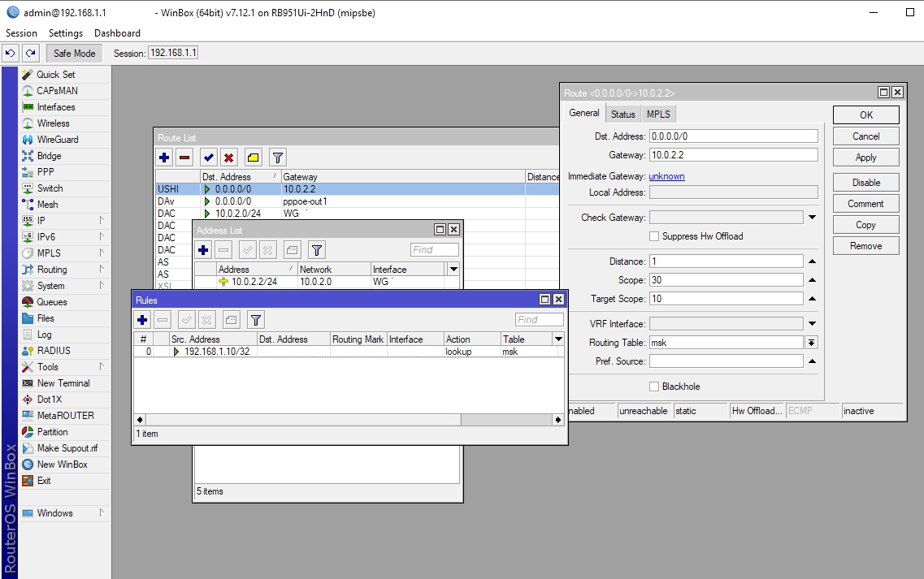
Task: Open Queues in sidebar
Action: tap(52, 302)
